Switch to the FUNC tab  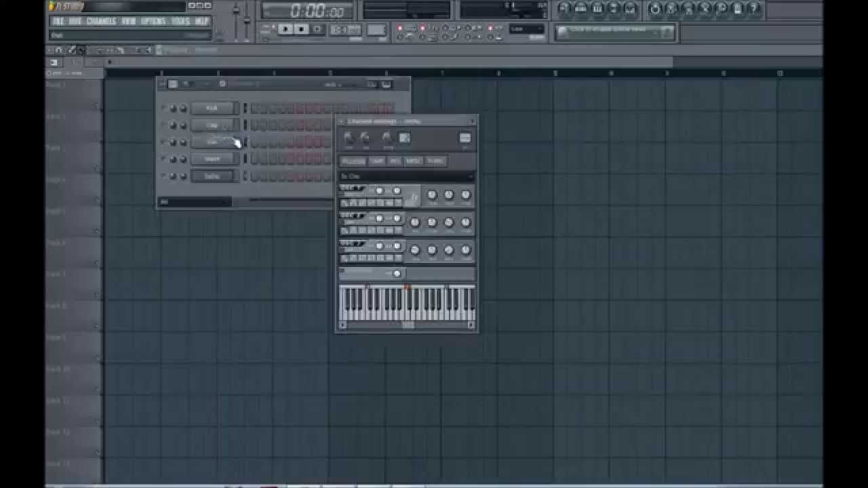coord(435,161)
